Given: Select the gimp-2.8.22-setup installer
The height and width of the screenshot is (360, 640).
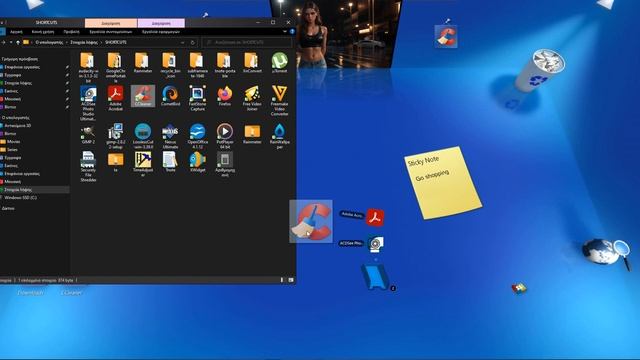Looking at the screenshot, I should click(x=116, y=136).
